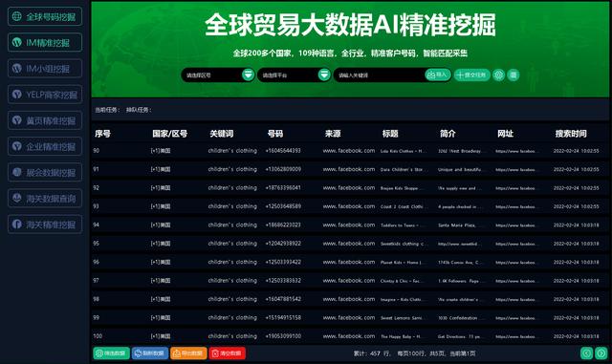Screen dimensions: 612x364
Task: Click the Facebook-style icon for 海关精准挖掘
Action: tap(17, 224)
